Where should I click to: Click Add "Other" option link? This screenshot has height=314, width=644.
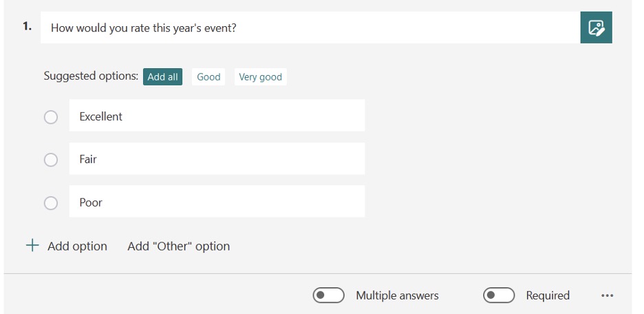click(179, 247)
